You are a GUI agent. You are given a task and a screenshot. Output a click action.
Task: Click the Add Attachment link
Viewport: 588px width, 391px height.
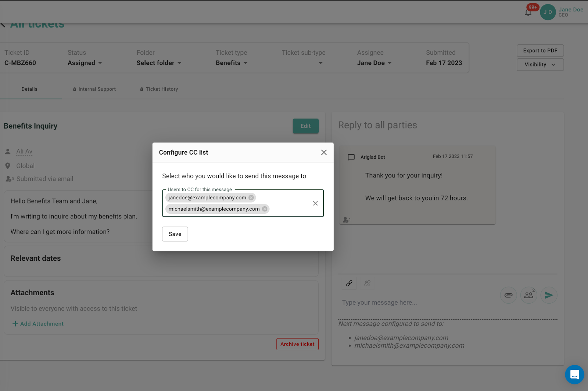(x=38, y=324)
